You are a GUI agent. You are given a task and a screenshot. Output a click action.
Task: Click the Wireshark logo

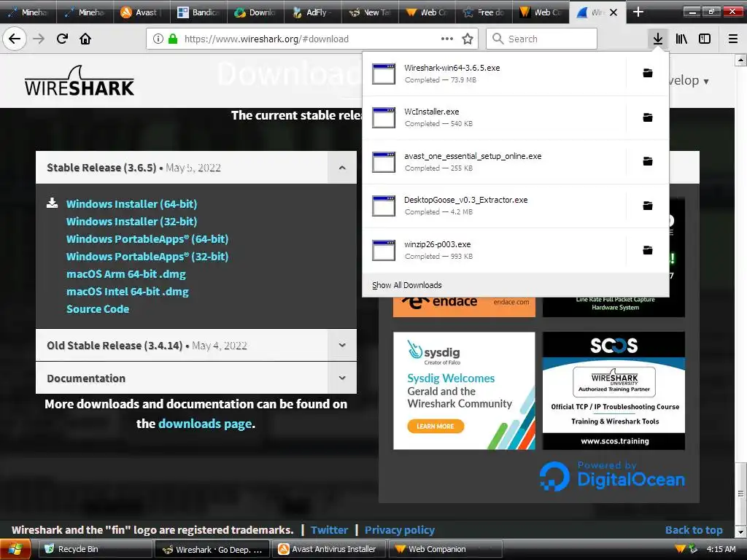click(80, 81)
